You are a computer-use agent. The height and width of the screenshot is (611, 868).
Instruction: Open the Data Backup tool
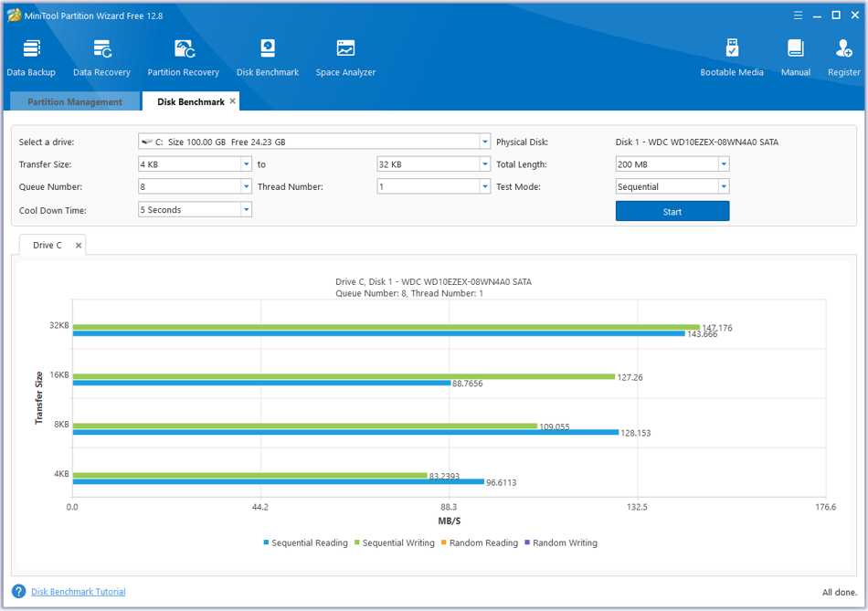(x=31, y=58)
